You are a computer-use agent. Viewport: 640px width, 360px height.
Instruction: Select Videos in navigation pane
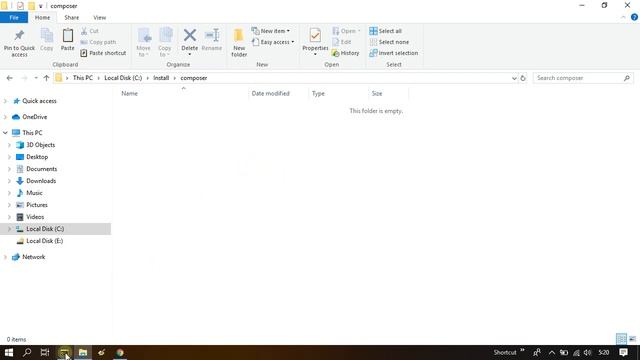(35, 217)
